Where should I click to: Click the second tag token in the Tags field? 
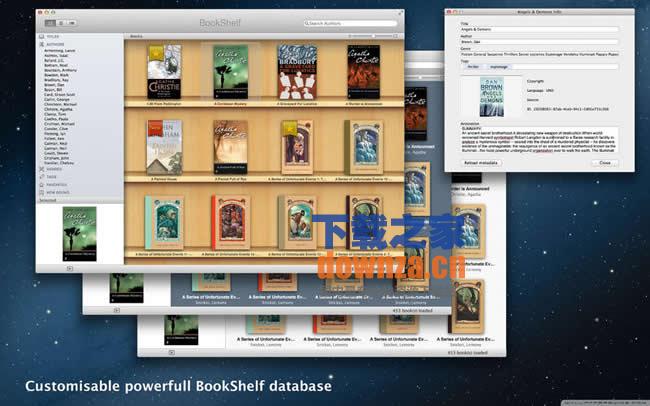[x=499, y=67]
